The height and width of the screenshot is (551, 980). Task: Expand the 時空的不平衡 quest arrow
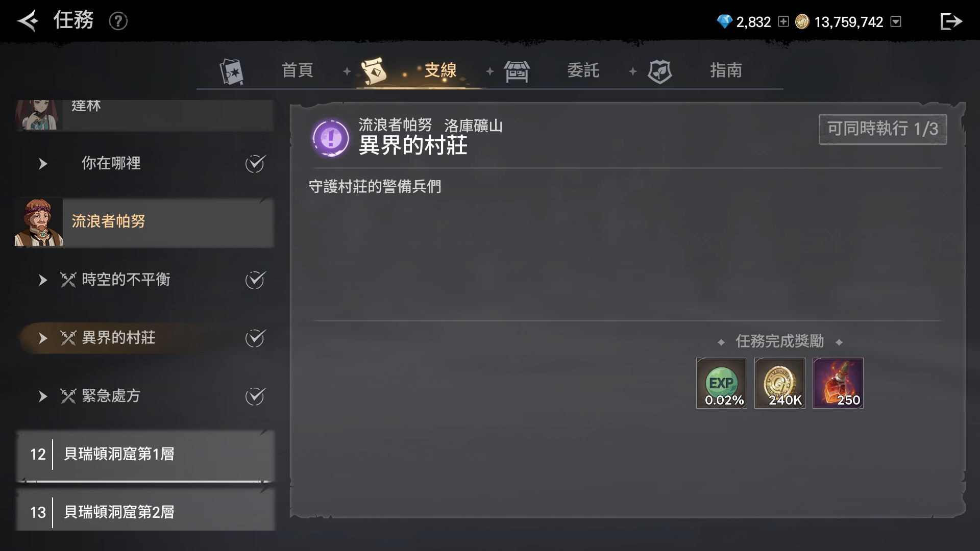[x=43, y=280]
